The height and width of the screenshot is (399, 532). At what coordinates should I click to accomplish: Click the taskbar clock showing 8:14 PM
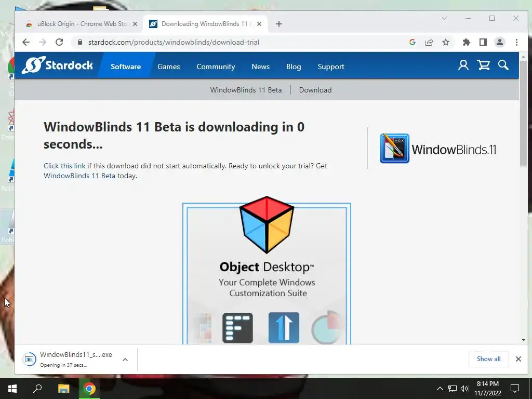point(487,389)
